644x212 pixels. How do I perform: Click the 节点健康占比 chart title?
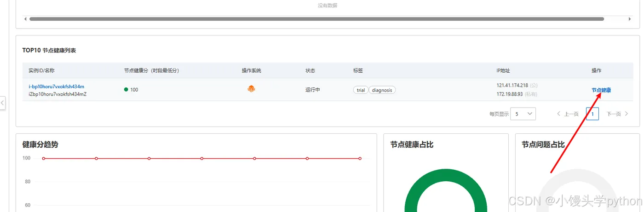pyautogui.click(x=412, y=144)
